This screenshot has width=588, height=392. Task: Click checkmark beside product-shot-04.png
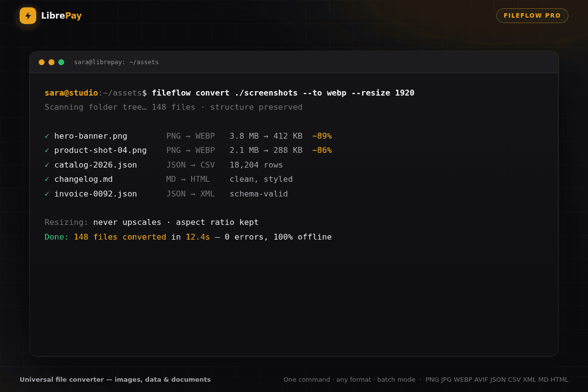coord(47,150)
